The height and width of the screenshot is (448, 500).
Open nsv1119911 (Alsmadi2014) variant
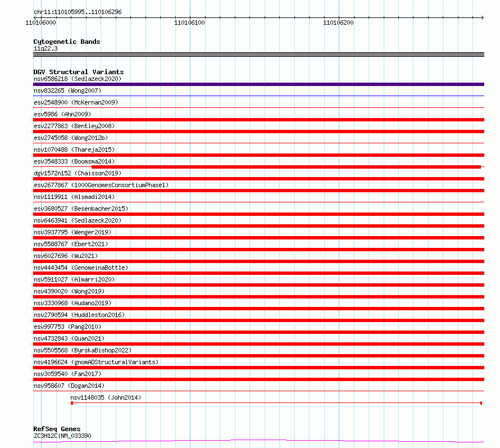pos(74,197)
